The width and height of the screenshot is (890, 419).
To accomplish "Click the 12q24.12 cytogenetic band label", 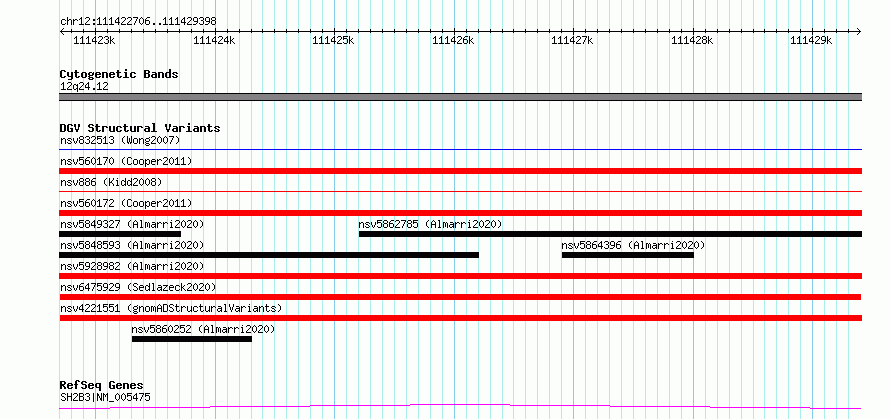I will click(x=84, y=87).
